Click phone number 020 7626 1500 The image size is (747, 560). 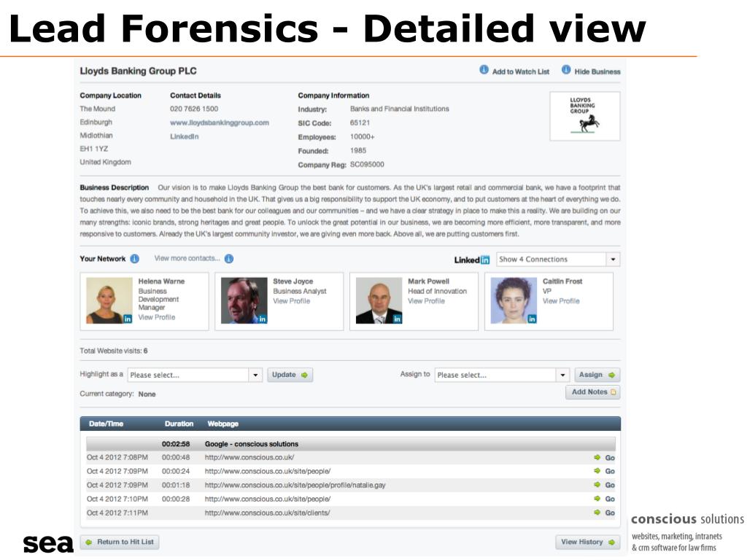point(194,109)
